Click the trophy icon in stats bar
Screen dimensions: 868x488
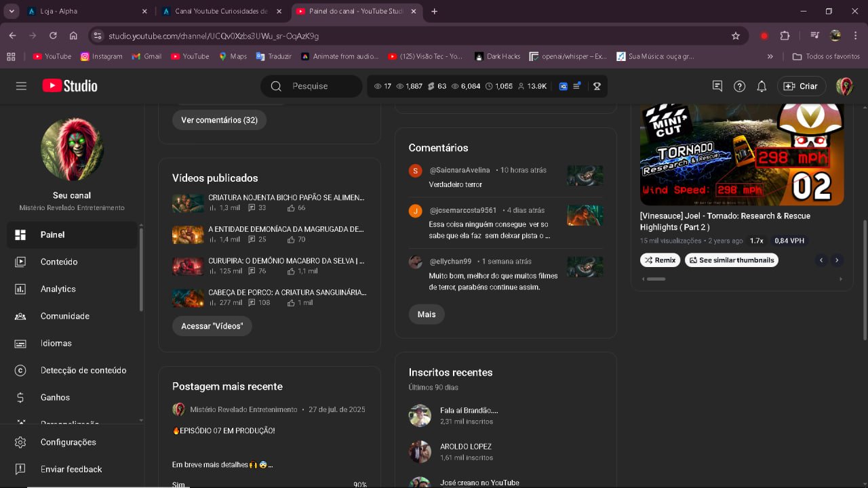coord(597,86)
